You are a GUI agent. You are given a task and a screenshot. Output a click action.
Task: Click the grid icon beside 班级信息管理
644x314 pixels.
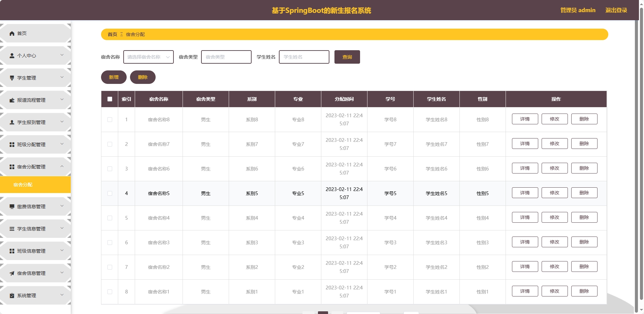point(12,251)
